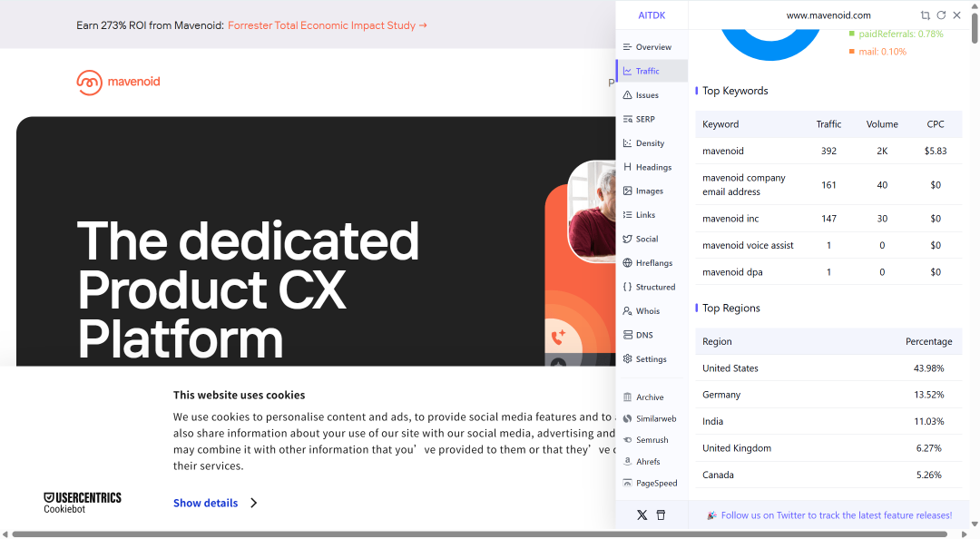Viewport: 980px width, 539px height.
Task: Click the trash bin icon at panel bottom
Action: (x=661, y=515)
